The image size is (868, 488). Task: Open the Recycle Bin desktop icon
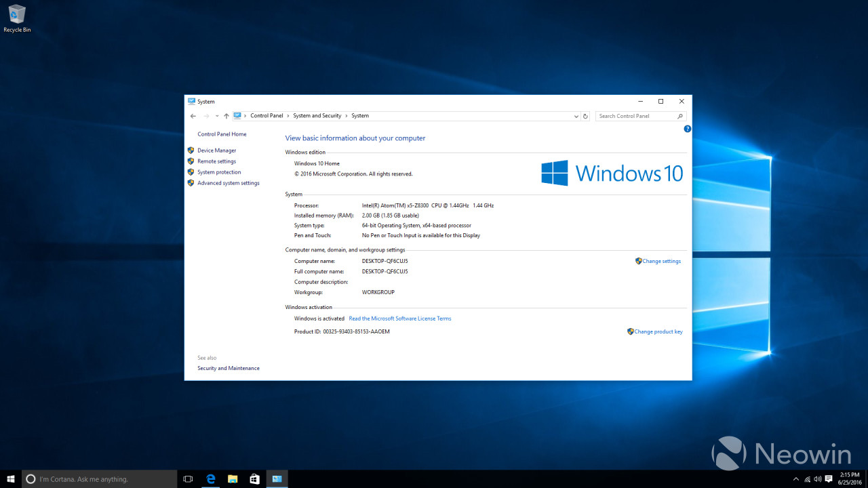click(17, 19)
